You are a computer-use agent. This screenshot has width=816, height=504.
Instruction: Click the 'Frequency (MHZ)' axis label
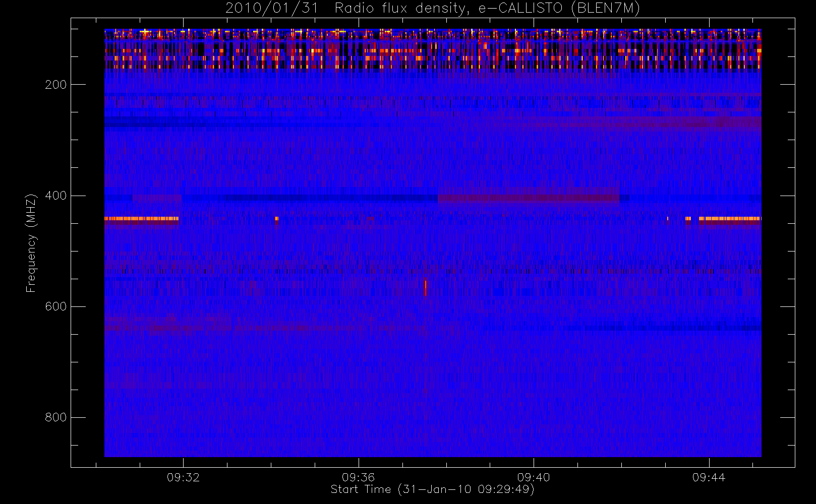click(x=31, y=243)
